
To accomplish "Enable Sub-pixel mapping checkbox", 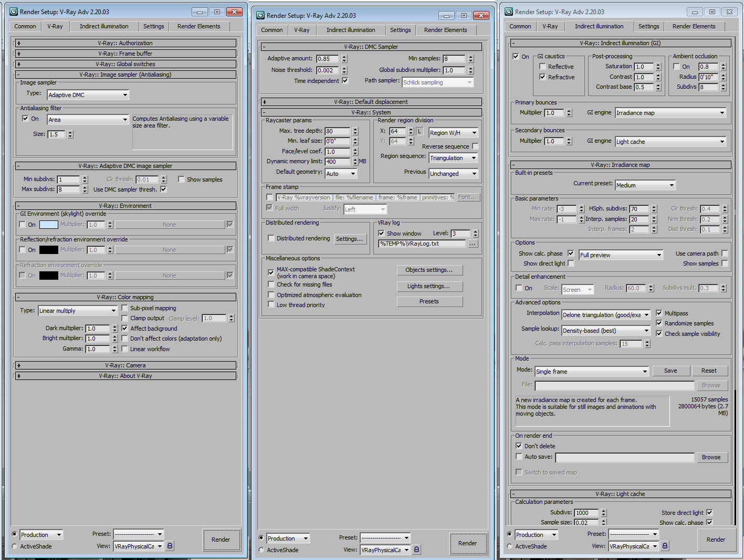I will click(x=124, y=308).
